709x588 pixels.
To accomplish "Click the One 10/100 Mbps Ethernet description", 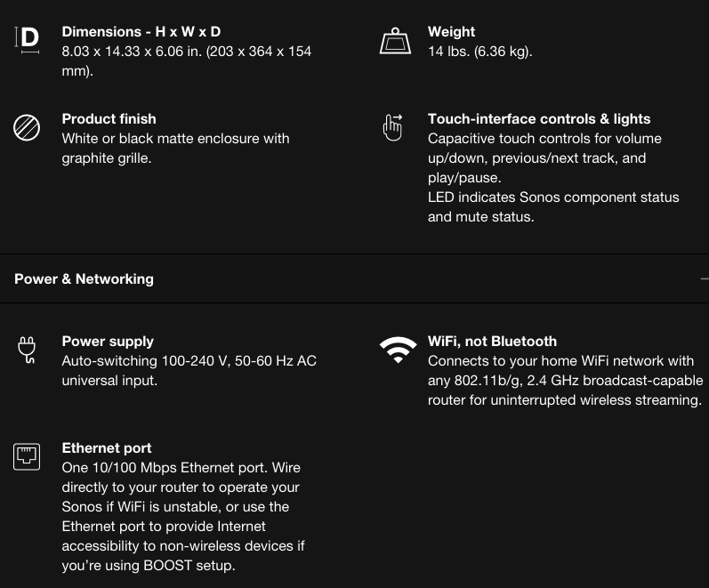I will pos(183,517).
